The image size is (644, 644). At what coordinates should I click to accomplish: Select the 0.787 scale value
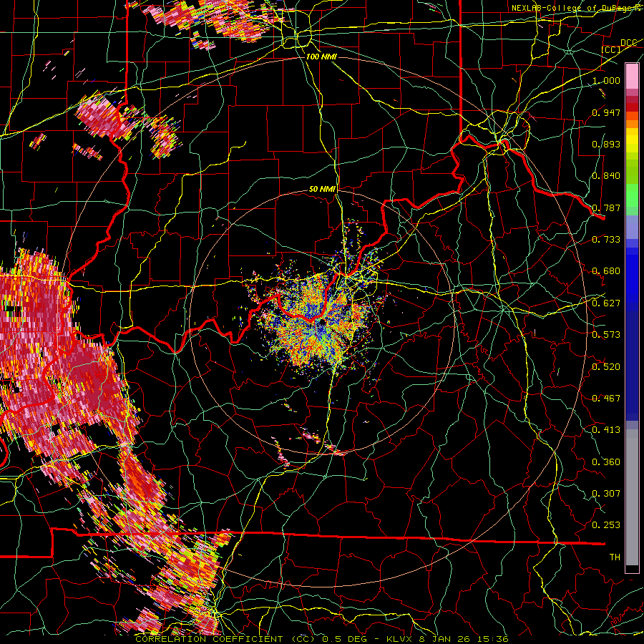coord(606,208)
